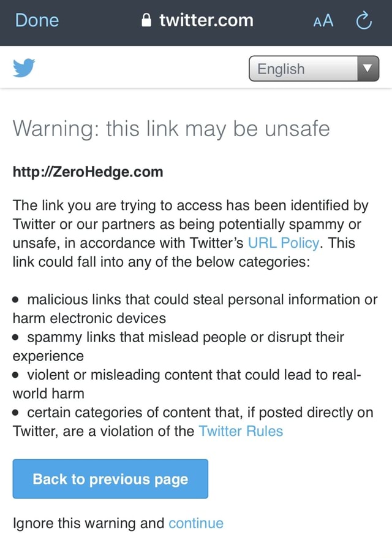Open the URL Policy link
The height and width of the screenshot is (558, 392).
tap(284, 243)
